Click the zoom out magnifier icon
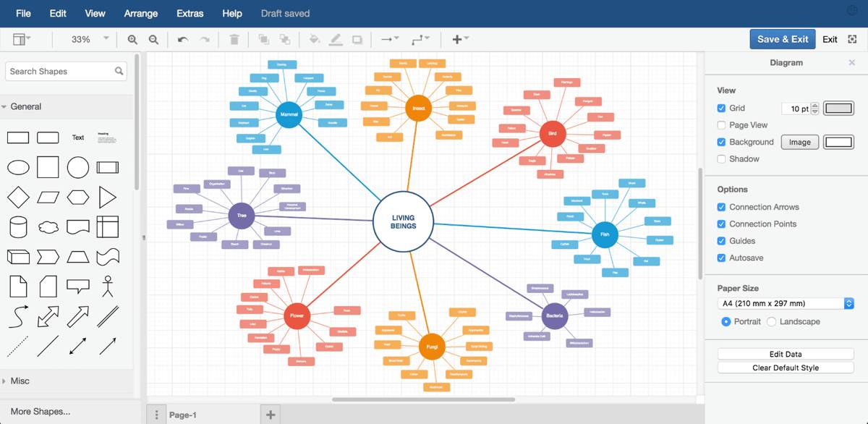Image resolution: width=868 pixels, height=424 pixels. 153,40
